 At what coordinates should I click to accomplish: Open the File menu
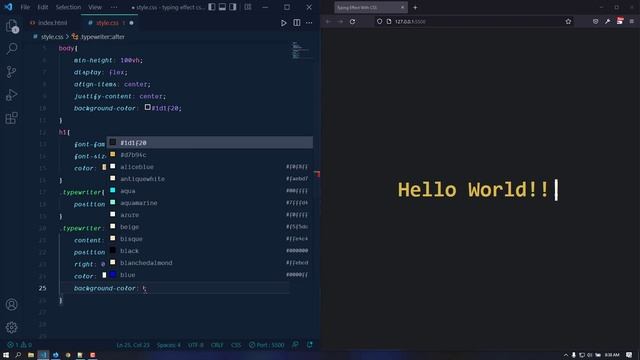pyautogui.click(x=25, y=7)
